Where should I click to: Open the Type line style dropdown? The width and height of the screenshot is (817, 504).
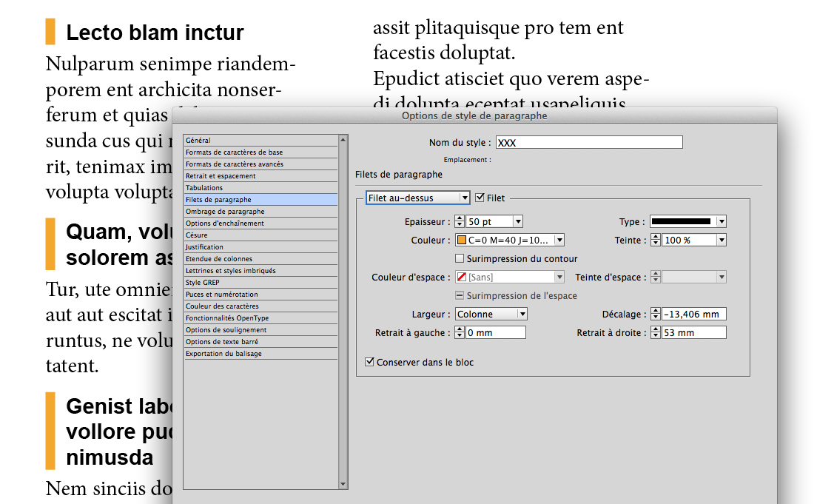click(x=721, y=221)
